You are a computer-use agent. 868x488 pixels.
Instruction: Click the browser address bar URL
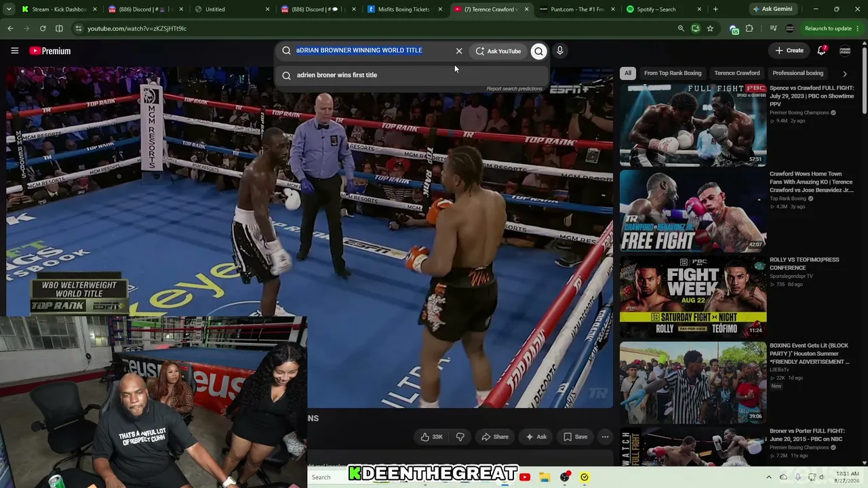coord(137,28)
